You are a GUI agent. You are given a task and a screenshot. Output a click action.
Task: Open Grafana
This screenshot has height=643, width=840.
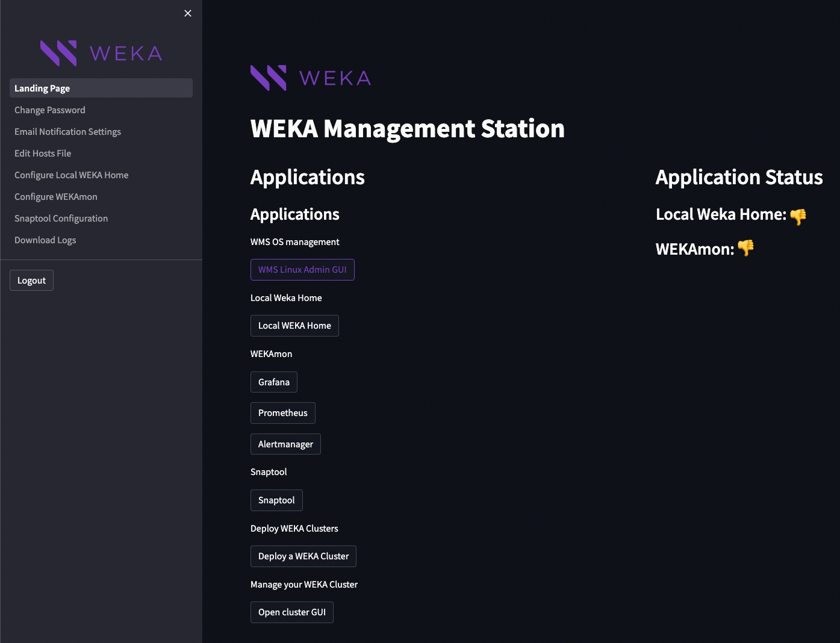point(274,382)
